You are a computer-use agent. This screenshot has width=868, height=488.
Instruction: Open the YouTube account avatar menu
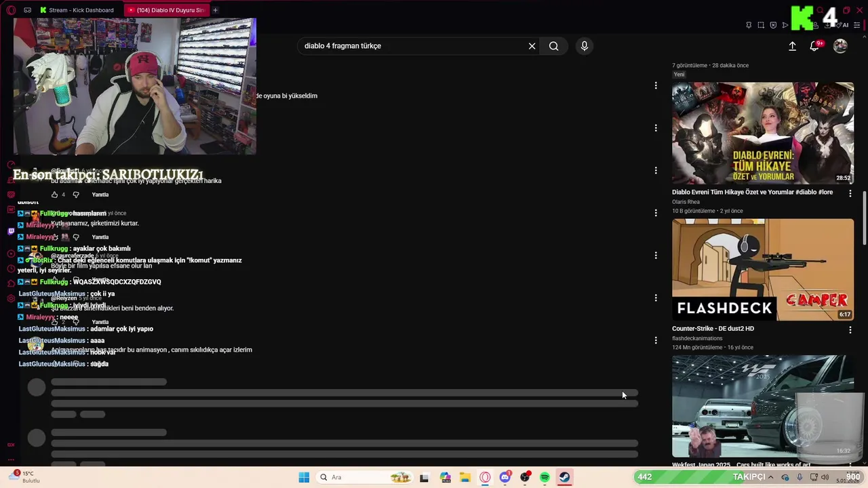(x=840, y=46)
